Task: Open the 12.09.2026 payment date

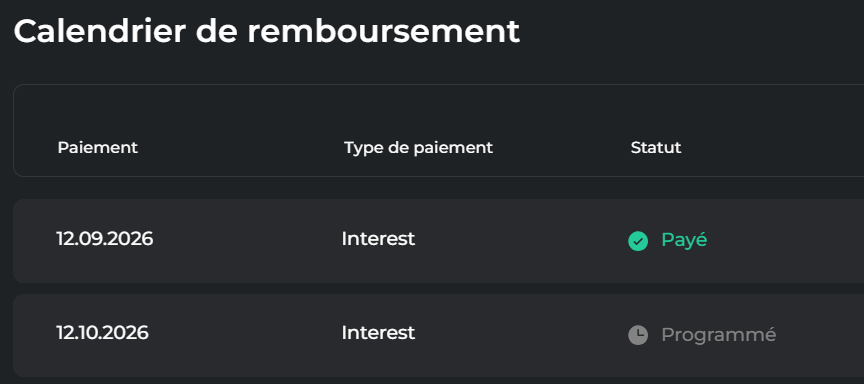Action: point(105,239)
